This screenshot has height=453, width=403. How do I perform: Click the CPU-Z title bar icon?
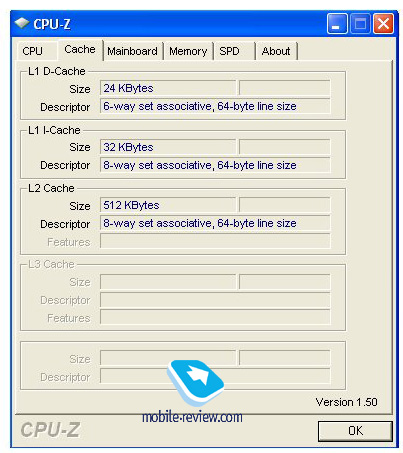22,23
